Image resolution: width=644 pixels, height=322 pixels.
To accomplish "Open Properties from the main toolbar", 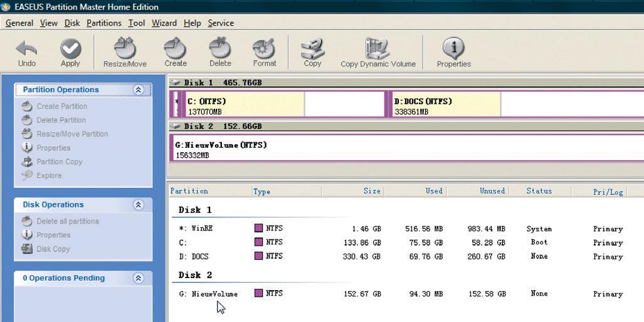I will 453,48.
